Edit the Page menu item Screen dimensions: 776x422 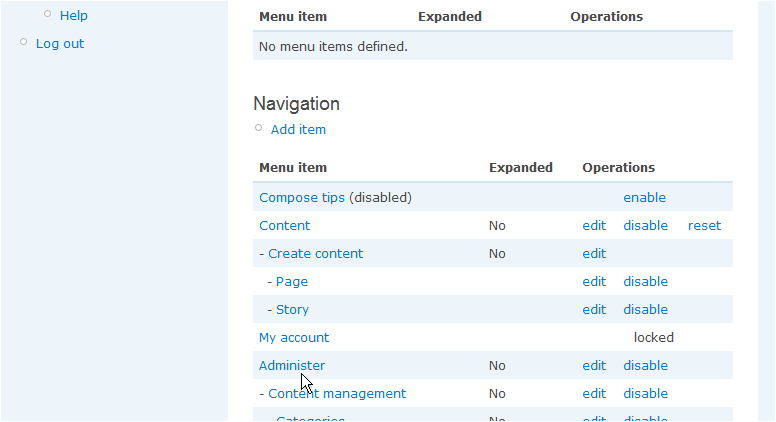[x=594, y=281]
